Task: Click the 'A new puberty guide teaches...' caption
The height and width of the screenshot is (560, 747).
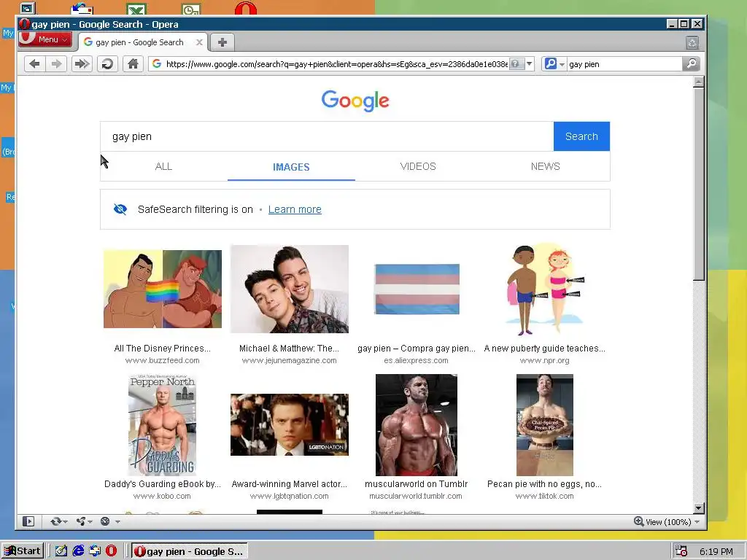Action: [544, 349]
